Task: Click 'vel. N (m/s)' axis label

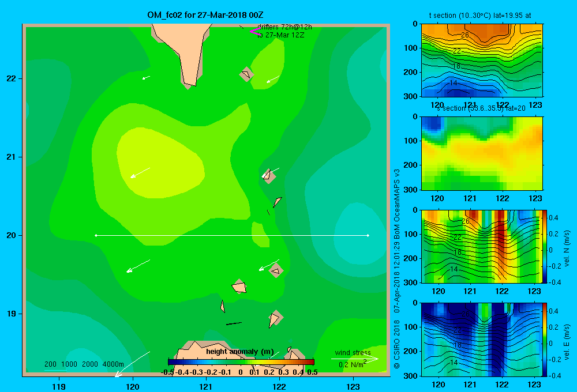Action: coord(567,248)
